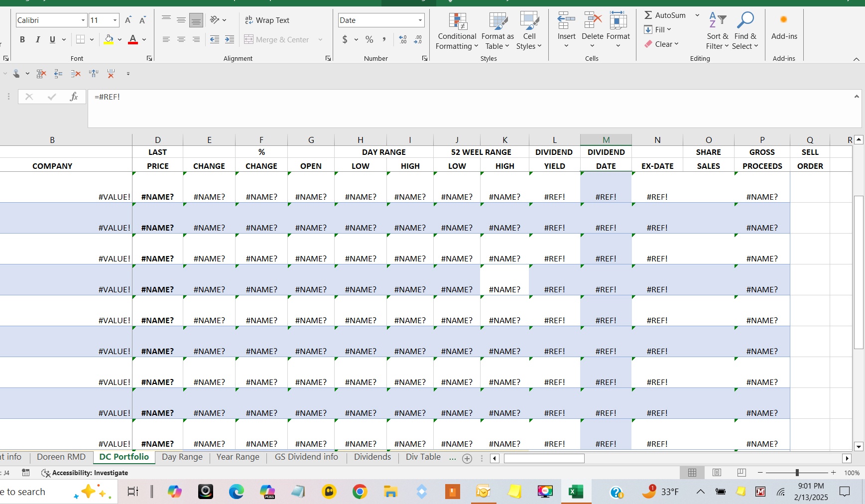
Task: Switch to Dividends sheet tab
Action: coord(372,457)
